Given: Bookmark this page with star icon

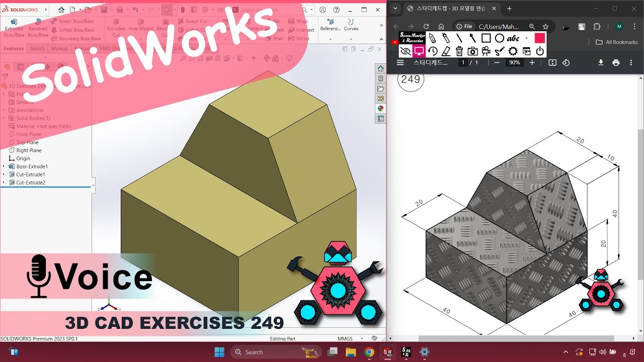Looking at the screenshot, I should pos(545,27).
